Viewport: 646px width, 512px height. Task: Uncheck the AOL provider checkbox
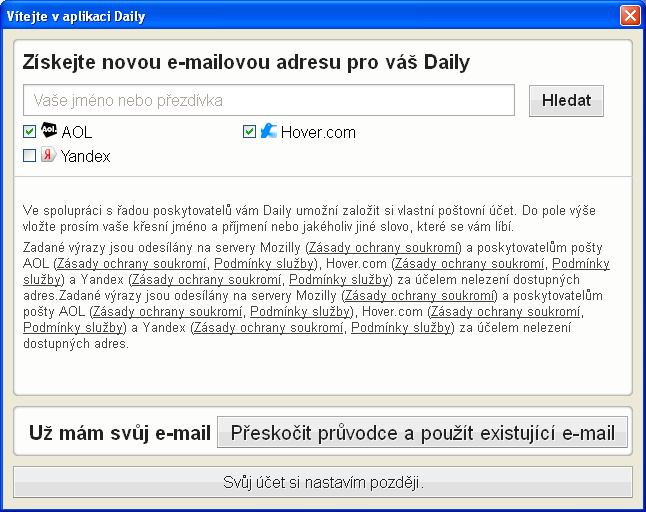coord(29,132)
